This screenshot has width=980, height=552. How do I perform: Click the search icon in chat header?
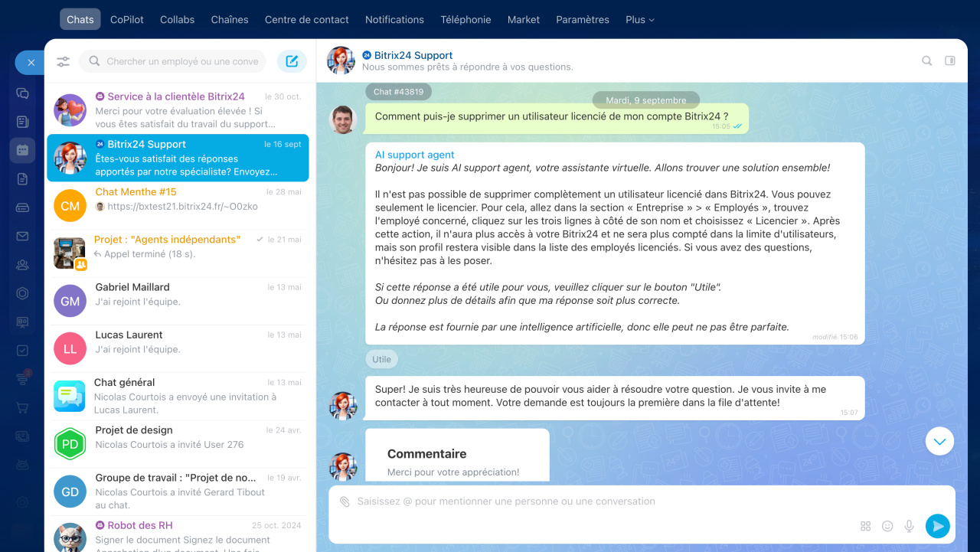coord(926,60)
